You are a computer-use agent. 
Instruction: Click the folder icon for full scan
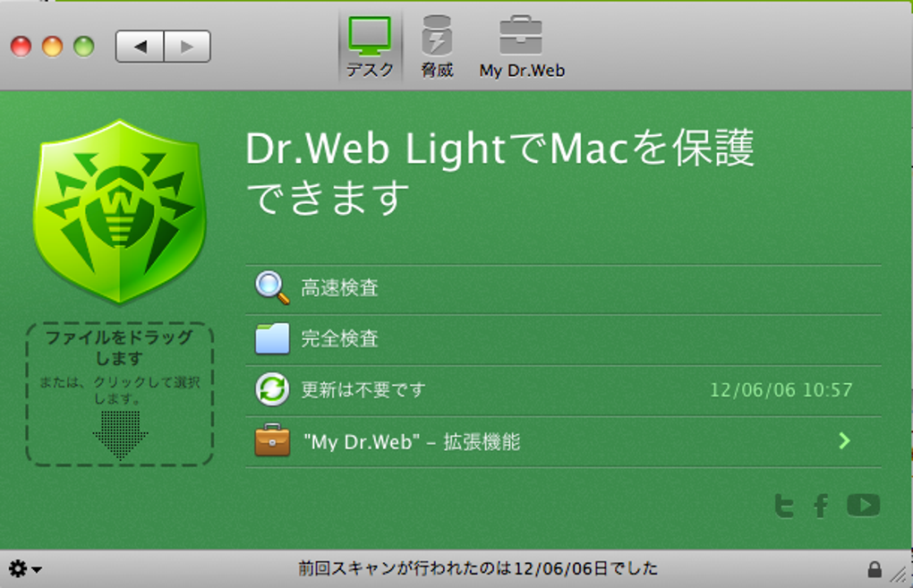[272, 339]
